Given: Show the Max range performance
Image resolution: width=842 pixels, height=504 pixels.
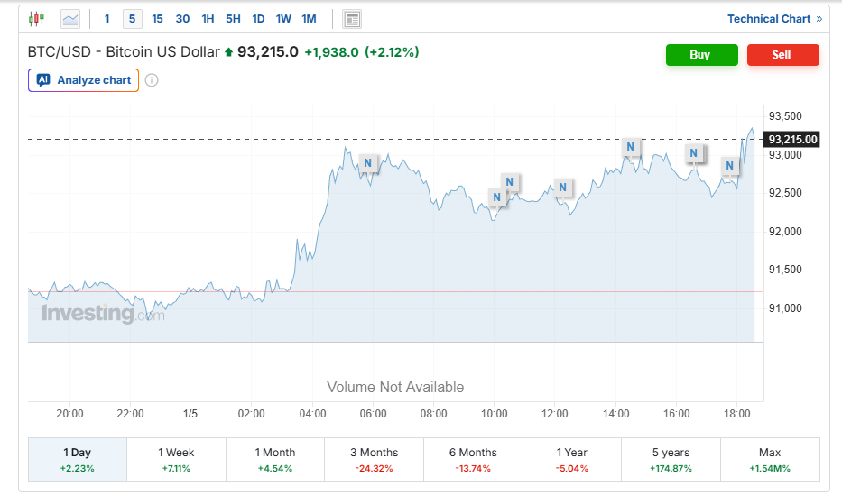Looking at the screenshot, I should [x=770, y=460].
